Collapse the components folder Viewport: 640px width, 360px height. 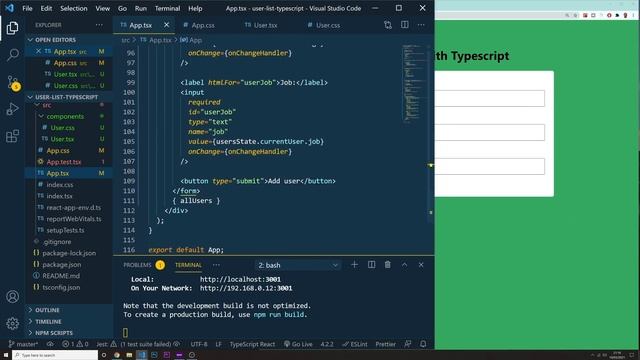(65, 116)
